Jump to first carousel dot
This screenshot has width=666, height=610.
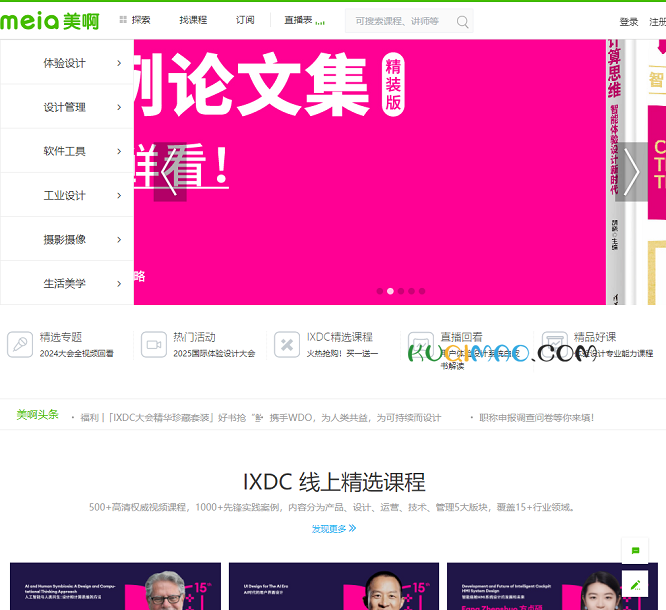380,291
